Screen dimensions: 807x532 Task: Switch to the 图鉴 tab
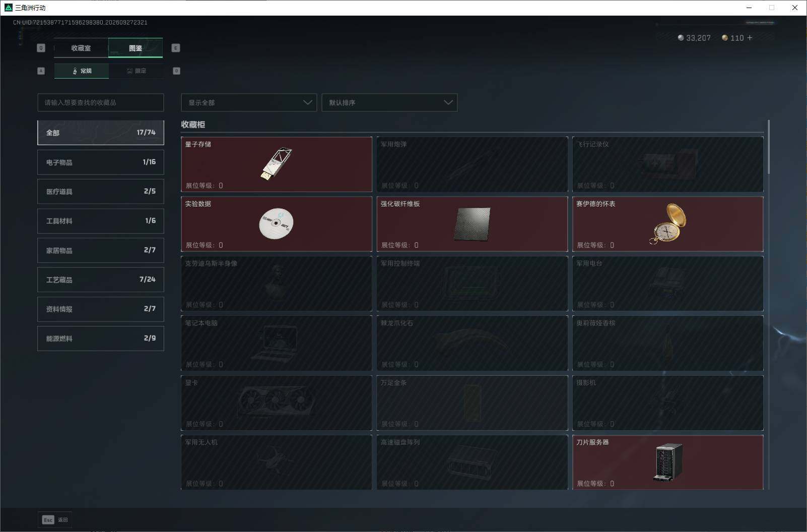pyautogui.click(x=136, y=48)
